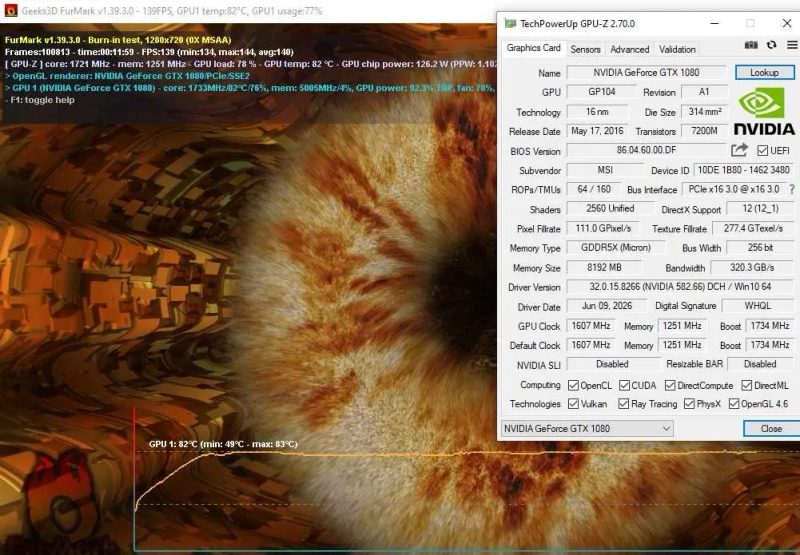800x555 pixels.
Task: Click the GPU-Z screenshot camera icon
Action: pos(751,45)
